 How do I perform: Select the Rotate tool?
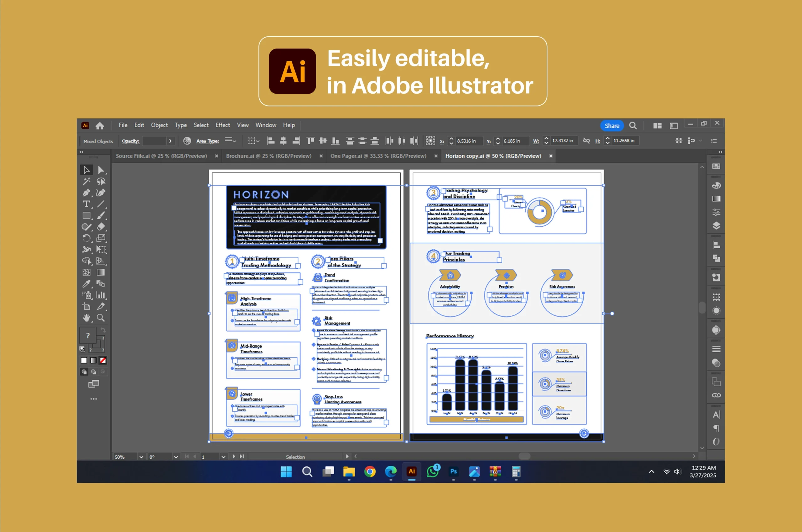click(86, 238)
